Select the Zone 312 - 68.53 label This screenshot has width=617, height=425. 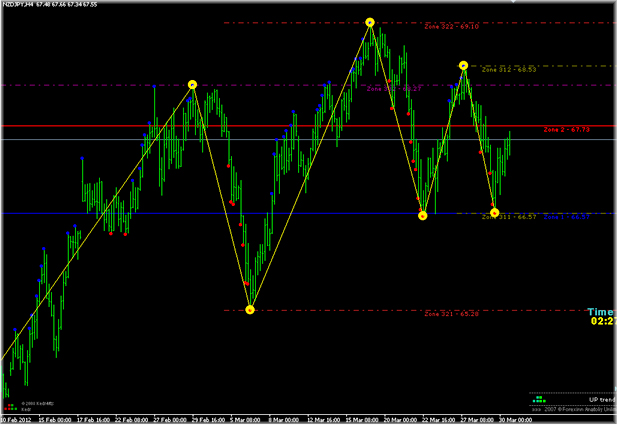[510, 70]
